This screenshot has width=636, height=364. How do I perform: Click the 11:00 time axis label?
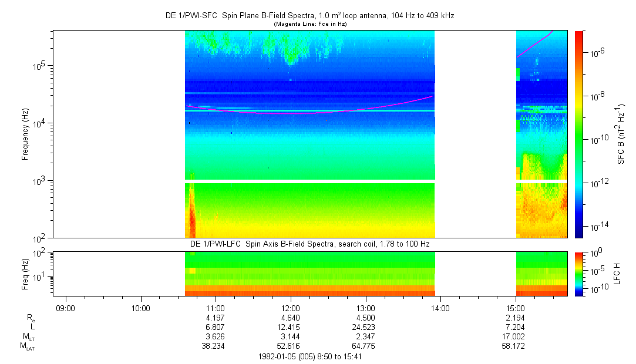point(216,308)
